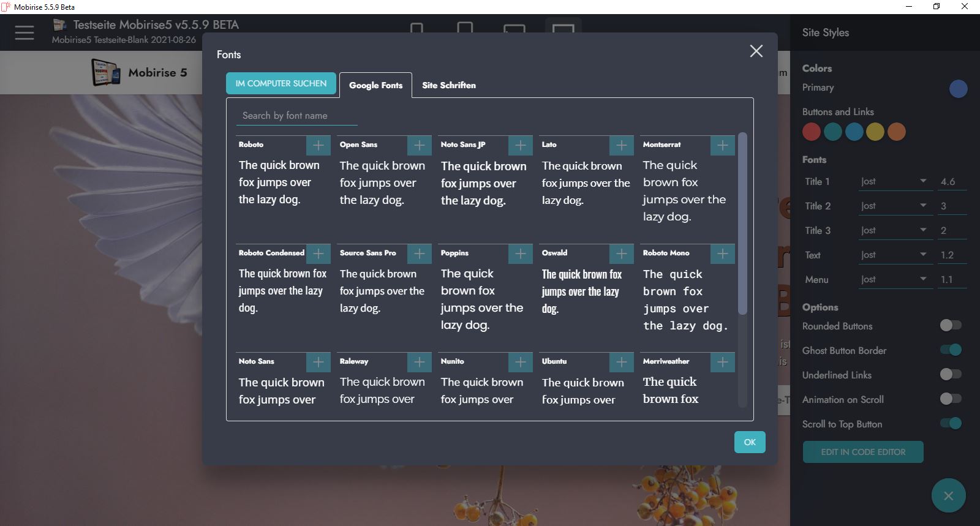Add the Roboto font with plus icon
This screenshot has height=526, width=980.
[318, 145]
